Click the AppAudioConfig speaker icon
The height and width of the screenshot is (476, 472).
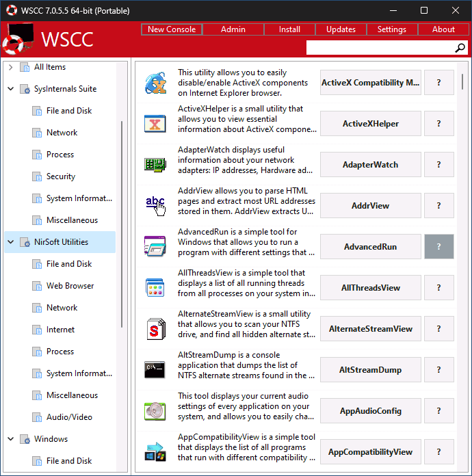coord(155,411)
